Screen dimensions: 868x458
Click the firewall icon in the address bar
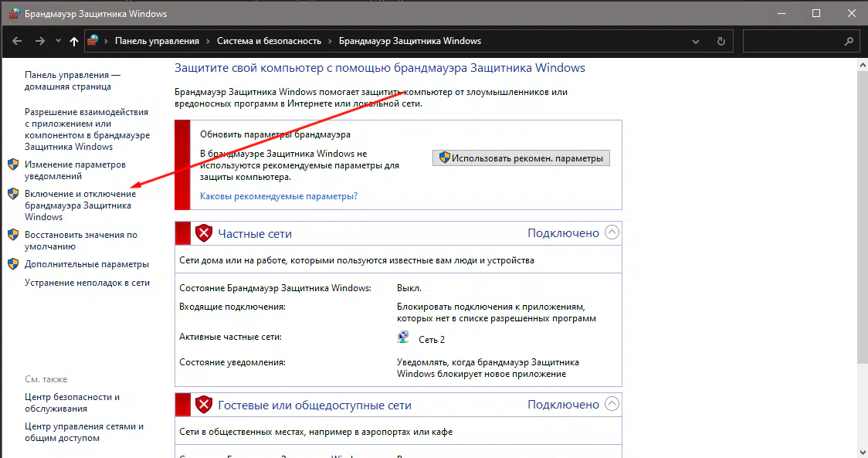point(93,40)
